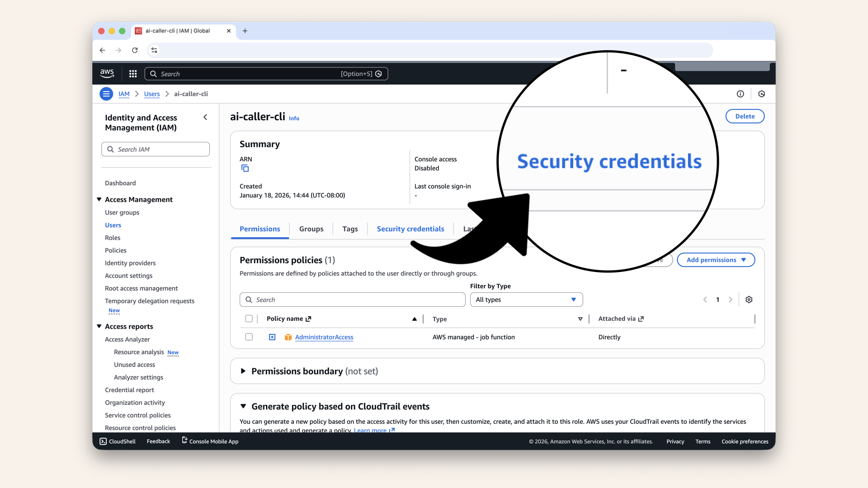Toggle the select-all checkbox in the policy table header

pos(249,319)
